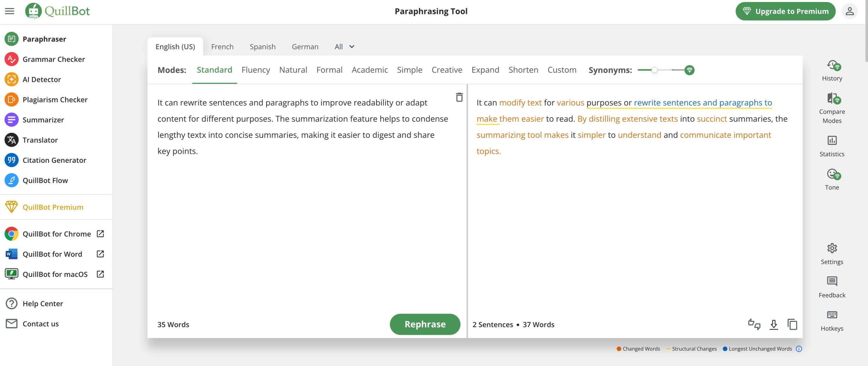
Task: Open the hamburger menu
Action: pos(9,11)
